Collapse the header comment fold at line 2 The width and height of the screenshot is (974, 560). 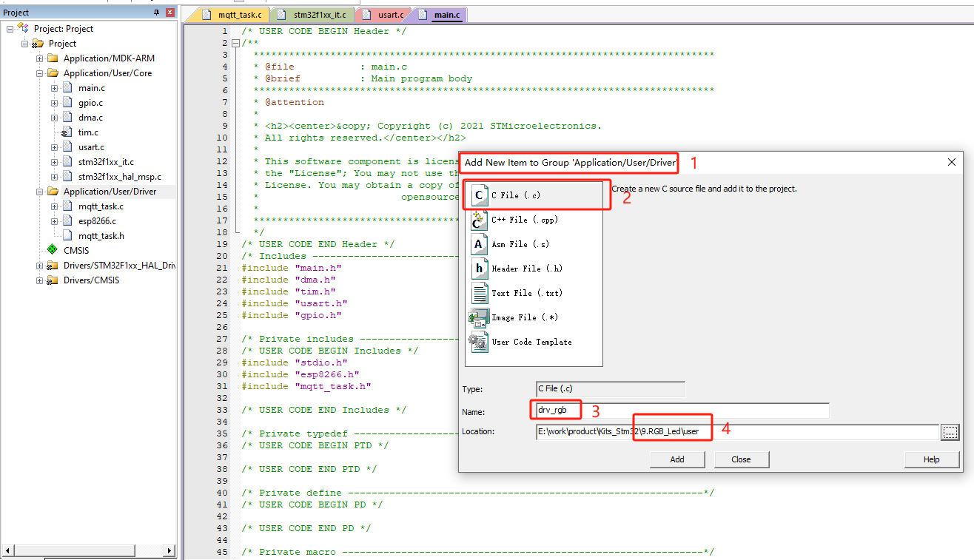[235, 43]
